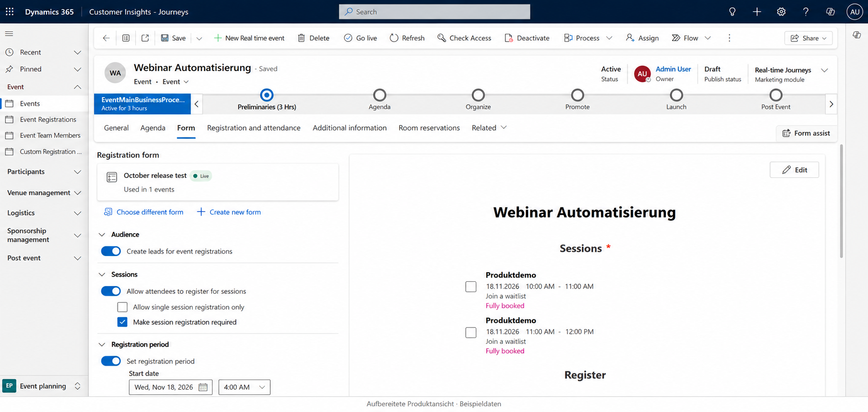The height and width of the screenshot is (412, 868).
Task: Toggle Create leads for event registrations
Action: (111, 251)
